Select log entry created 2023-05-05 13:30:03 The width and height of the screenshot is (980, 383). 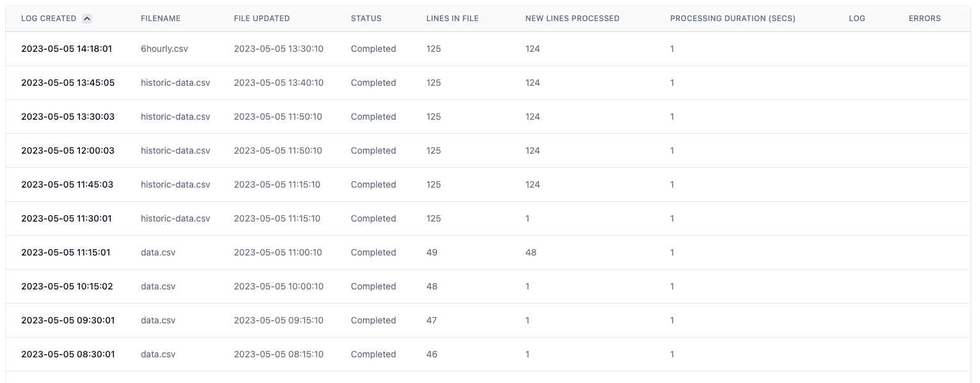point(68,117)
